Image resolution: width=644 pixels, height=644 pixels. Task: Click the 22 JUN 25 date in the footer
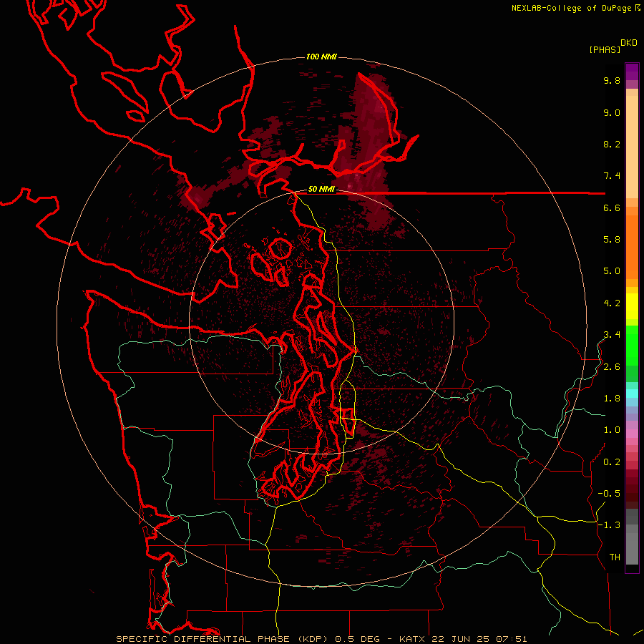461,639
